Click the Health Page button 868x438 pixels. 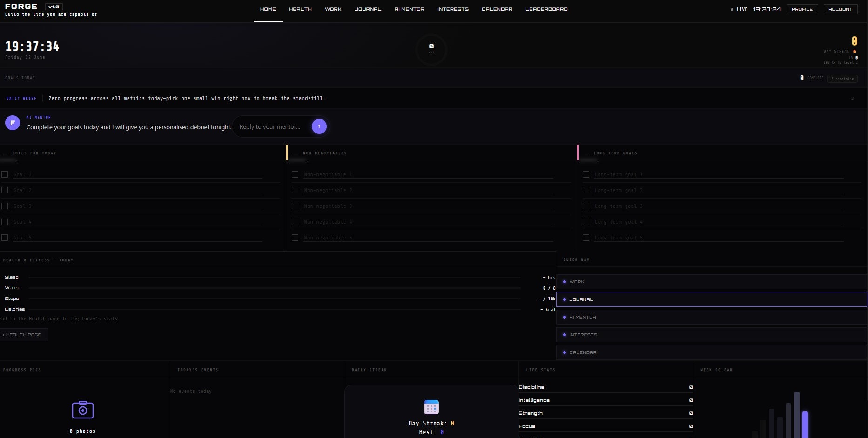[23, 335]
